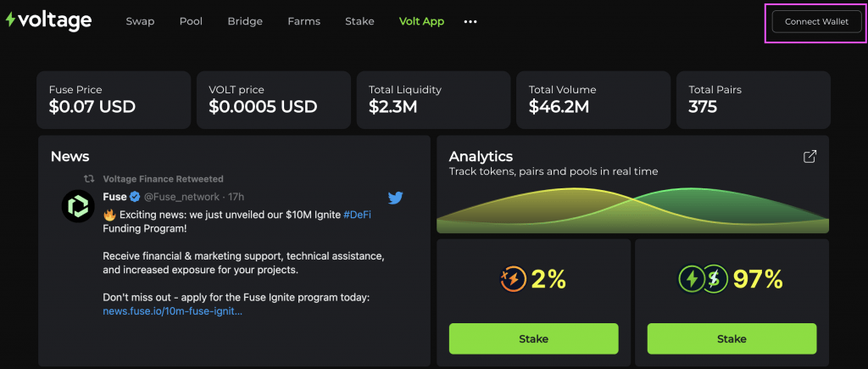Open the Swap page
Screen dimensions: 868x369
140,21
